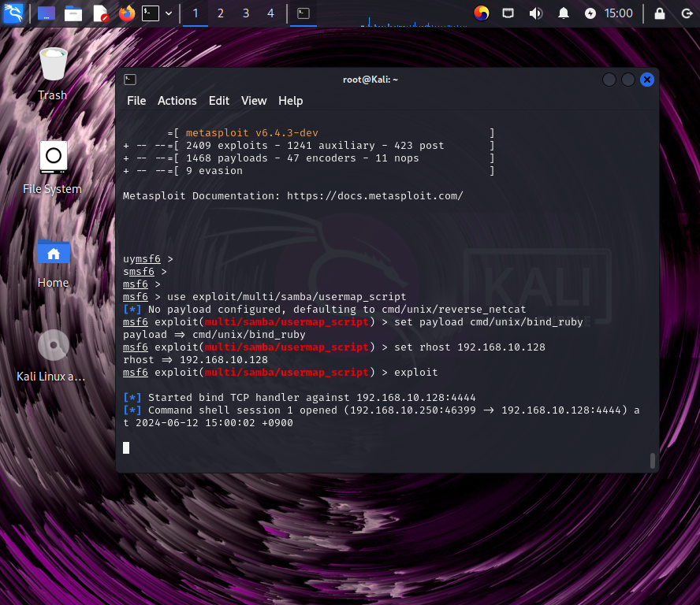
Task: Open the File menu in terminal
Action: coord(136,101)
